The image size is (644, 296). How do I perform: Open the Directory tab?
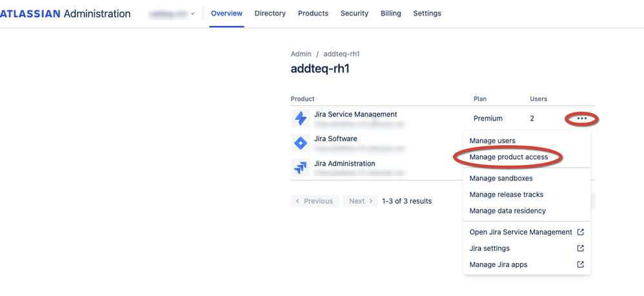tap(270, 14)
